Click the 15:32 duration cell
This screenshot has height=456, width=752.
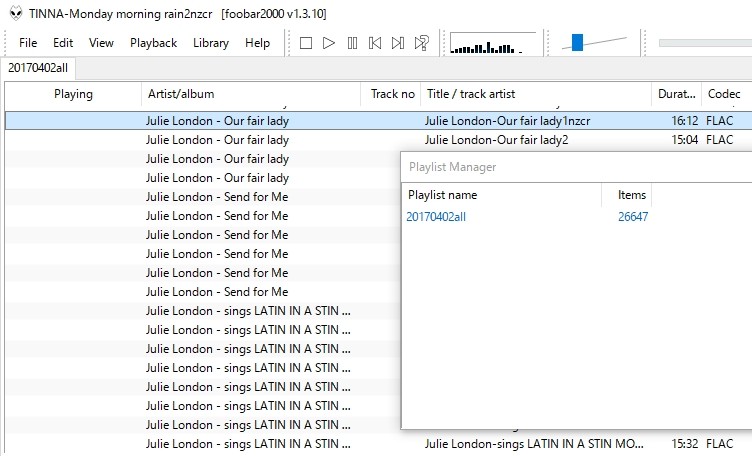[x=685, y=444]
